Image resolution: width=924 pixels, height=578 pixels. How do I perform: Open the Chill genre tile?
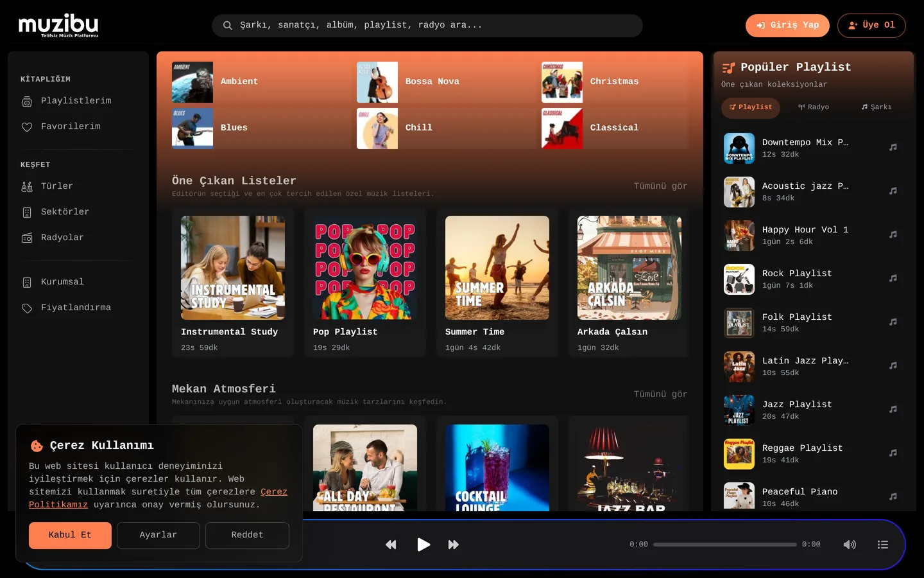pyautogui.click(x=445, y=128)
